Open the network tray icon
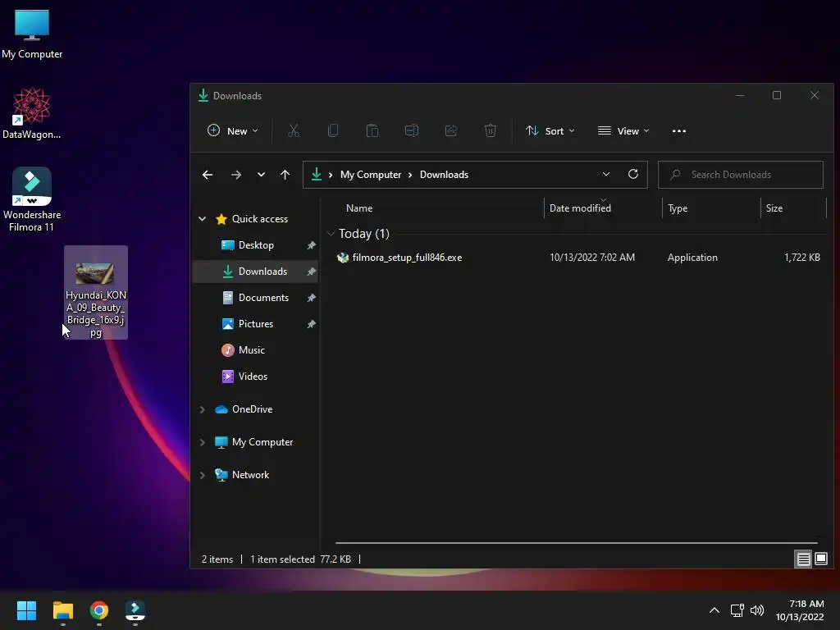This screenshot has width=840, height=630. coord(737,610)
